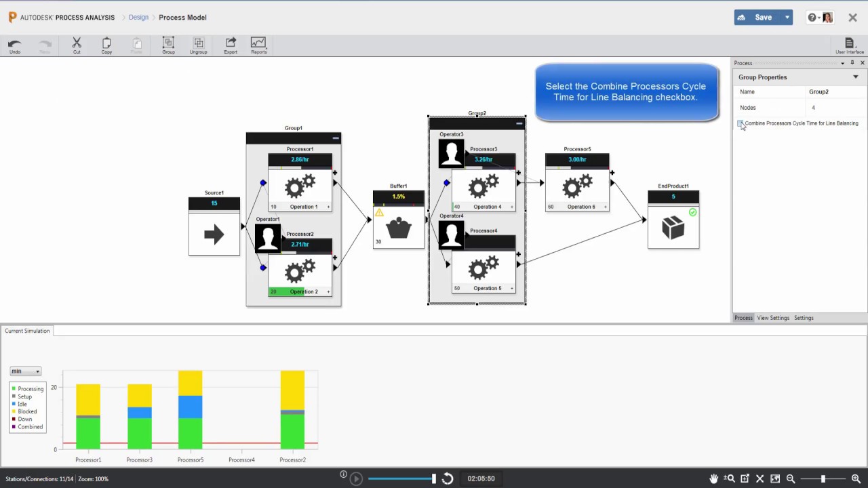Select Operation 1 gears in Processor1
Viewport: 868px width, 488px height.
click(x=300, y=186)
